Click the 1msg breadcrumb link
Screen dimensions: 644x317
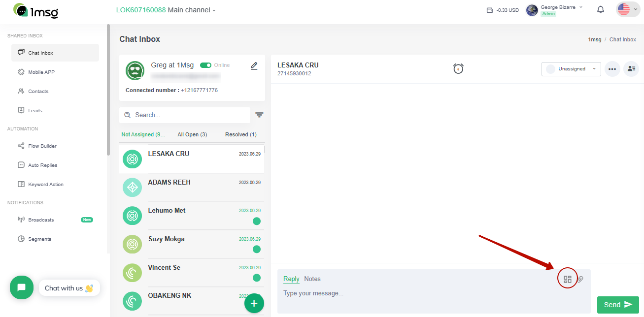tap(595, 39)
